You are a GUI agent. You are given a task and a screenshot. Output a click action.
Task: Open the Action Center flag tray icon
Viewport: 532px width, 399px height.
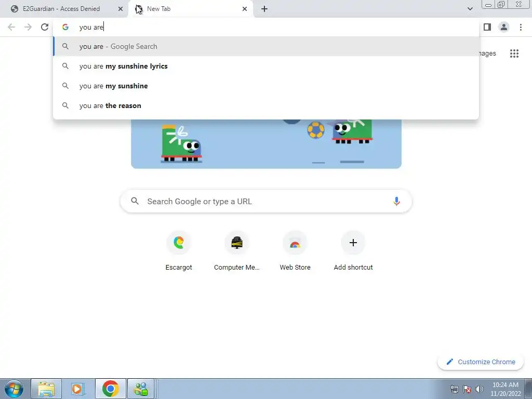pos(467,389)
